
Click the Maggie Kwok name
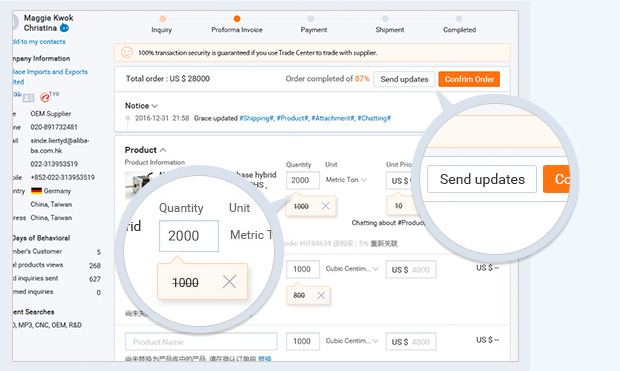point(49,18)
